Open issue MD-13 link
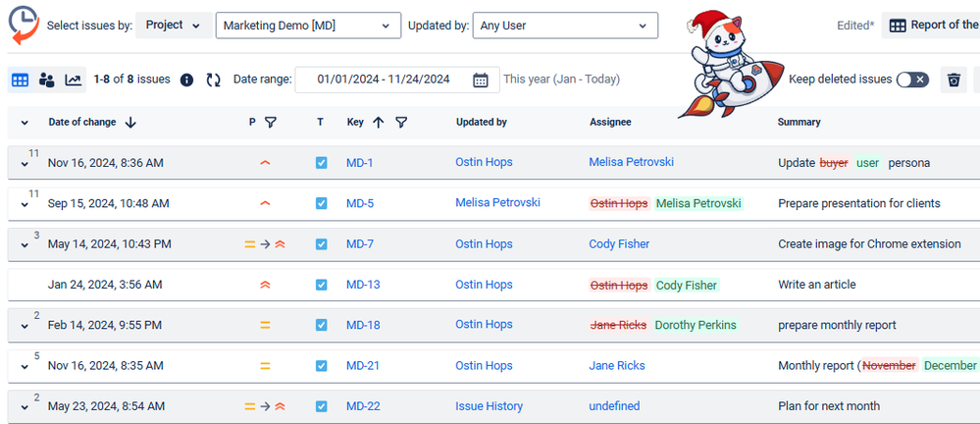 coord(363,285)
